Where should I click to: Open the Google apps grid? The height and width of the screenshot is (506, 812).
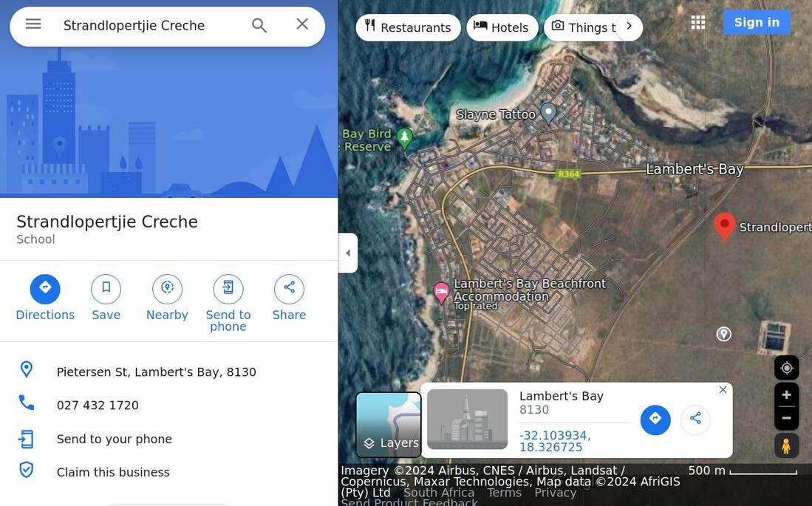(x=698, y=22)
